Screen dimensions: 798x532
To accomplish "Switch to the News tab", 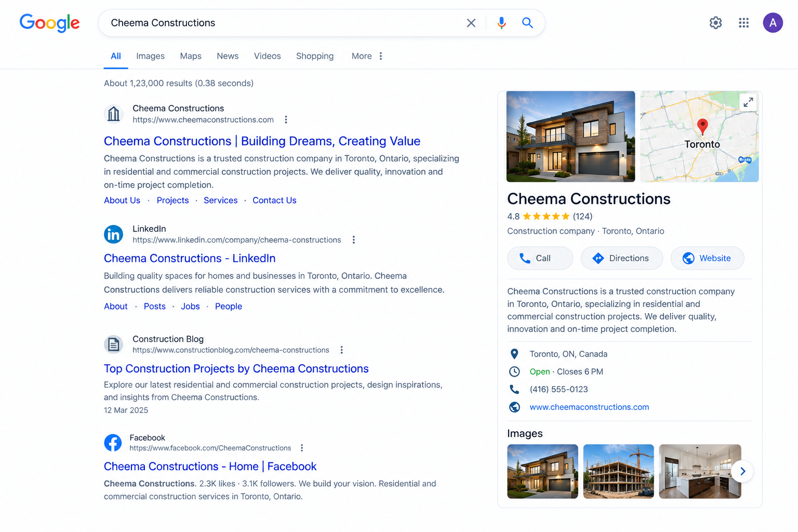I will coord(228,56).
